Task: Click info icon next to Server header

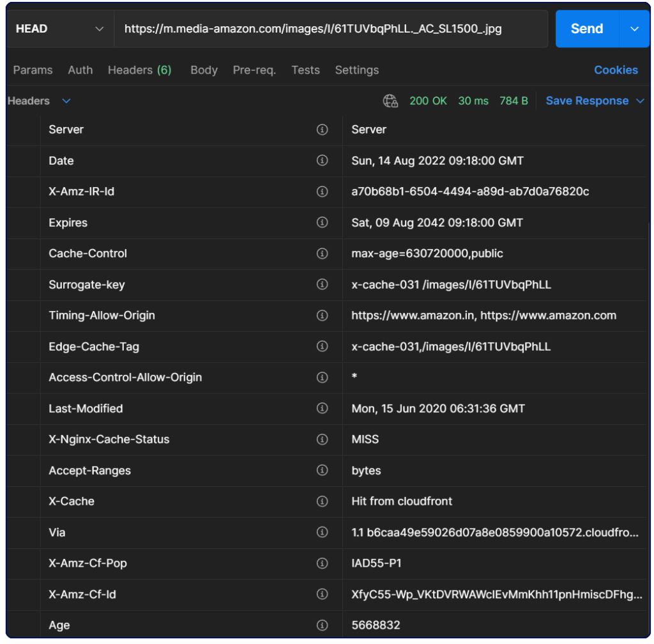Action: pos(322,130)
